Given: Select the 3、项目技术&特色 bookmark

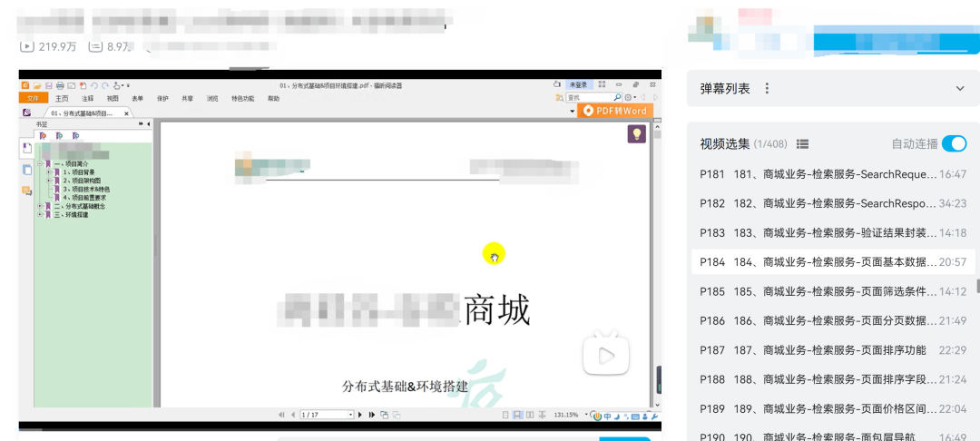Looking at the screenshot, I should coord(86,189).
